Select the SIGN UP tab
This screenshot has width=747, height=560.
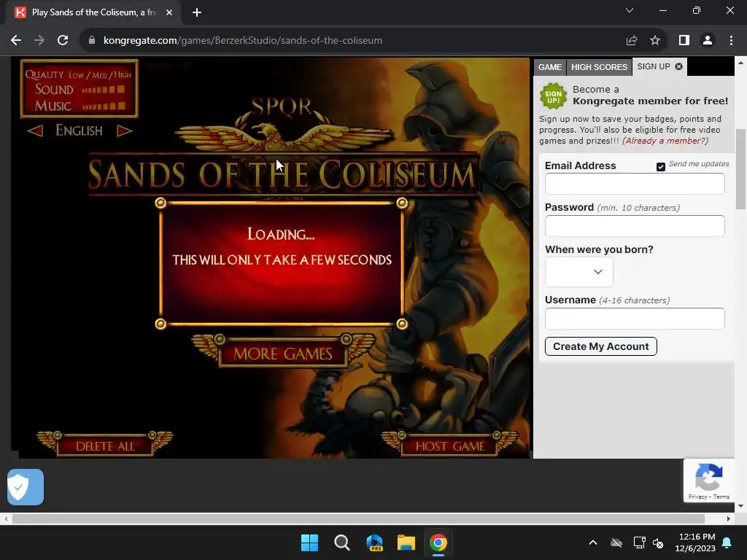(x=653, y=66)
